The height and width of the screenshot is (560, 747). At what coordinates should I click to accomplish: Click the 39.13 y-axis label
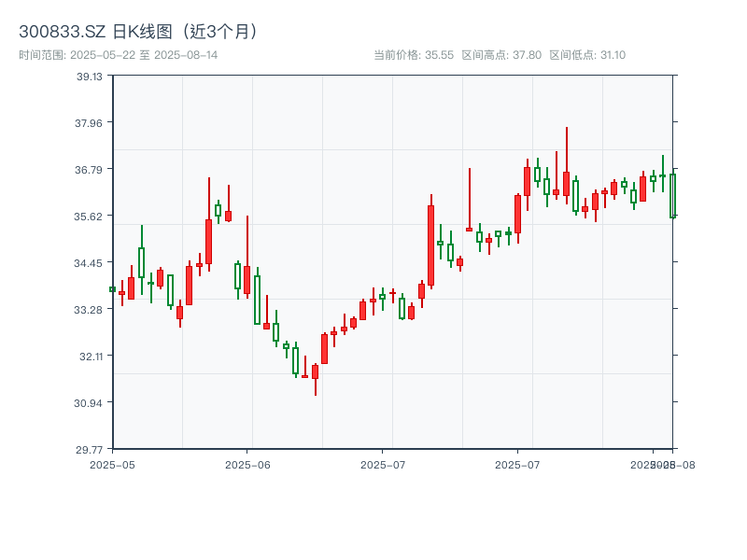[90, 76]
